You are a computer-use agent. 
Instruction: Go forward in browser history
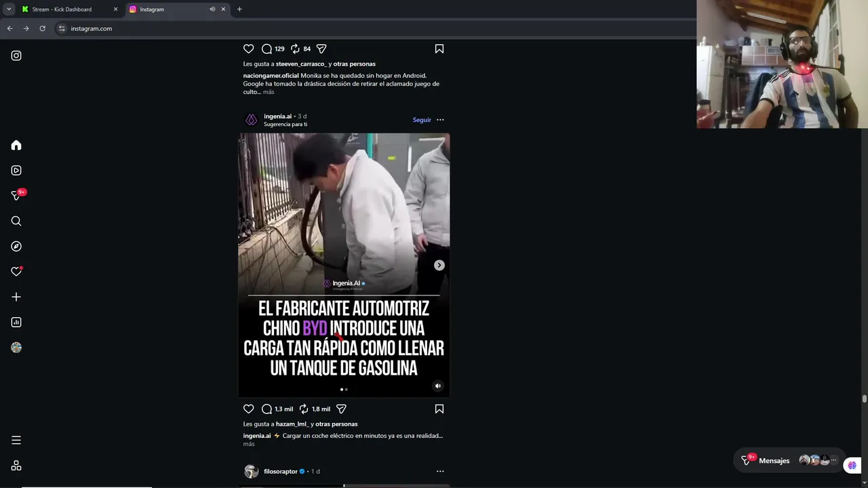tap(26, 28)
